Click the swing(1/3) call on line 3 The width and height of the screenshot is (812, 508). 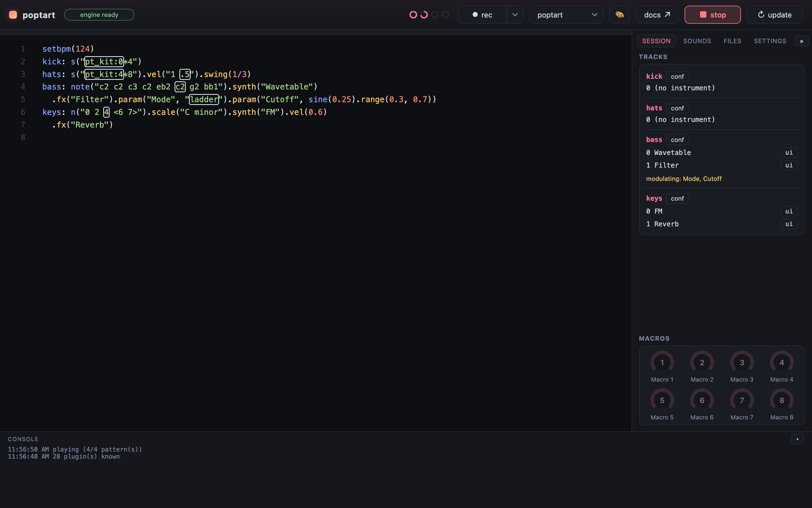[228, 74]
